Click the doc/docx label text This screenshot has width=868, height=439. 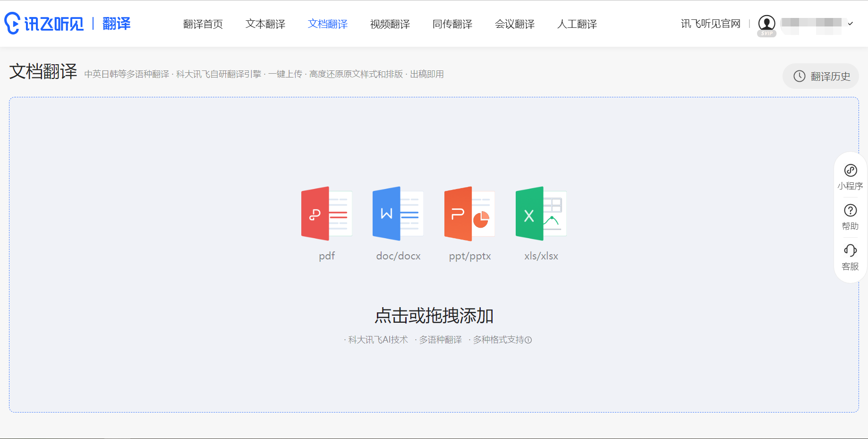point(398,256)
